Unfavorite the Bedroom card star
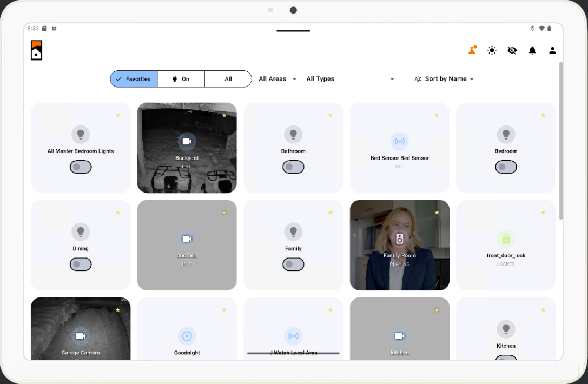 (x=543, y=115)
